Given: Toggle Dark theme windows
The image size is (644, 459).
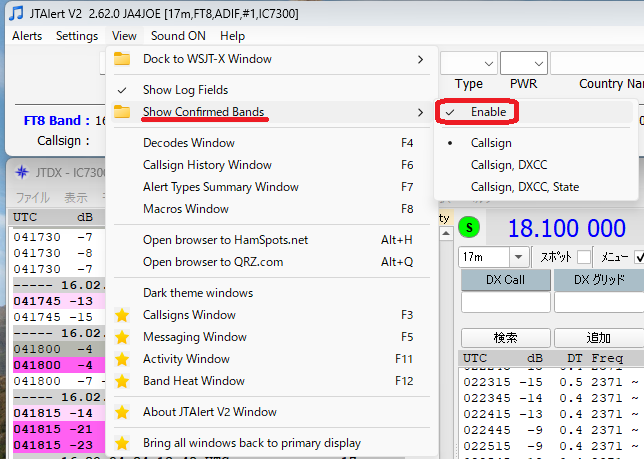Looking at the screenshot, I should coord(271,293).
